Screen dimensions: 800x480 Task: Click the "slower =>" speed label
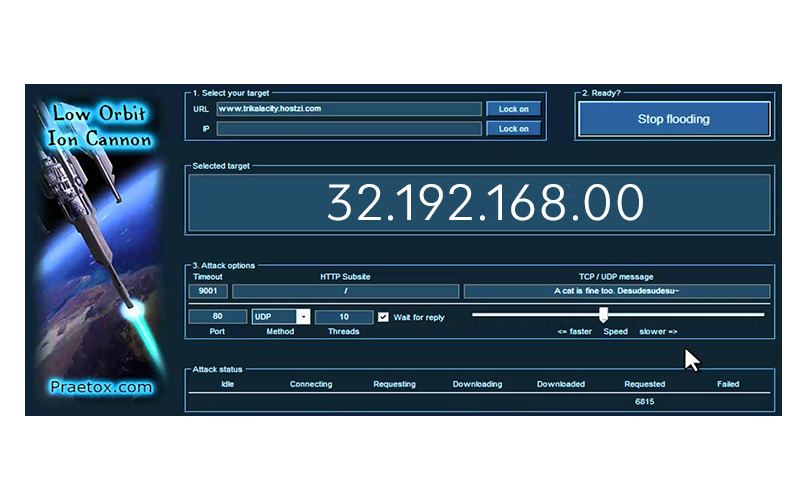[658, 332]
